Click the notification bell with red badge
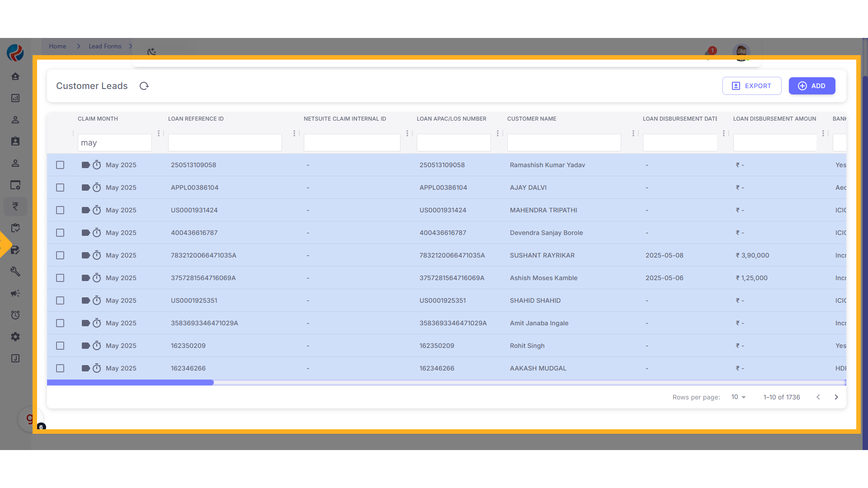This screenshot has height=488, width=868. (709, 53)
